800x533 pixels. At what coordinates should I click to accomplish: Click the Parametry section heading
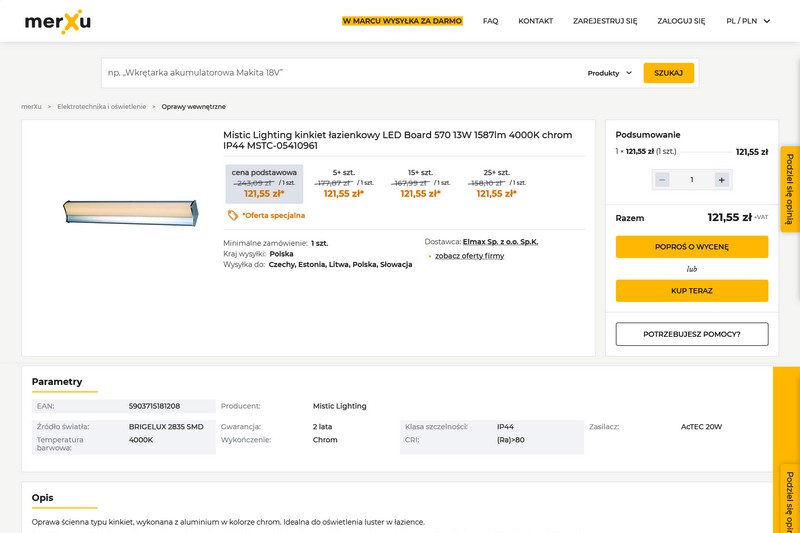tap(57, 382)
